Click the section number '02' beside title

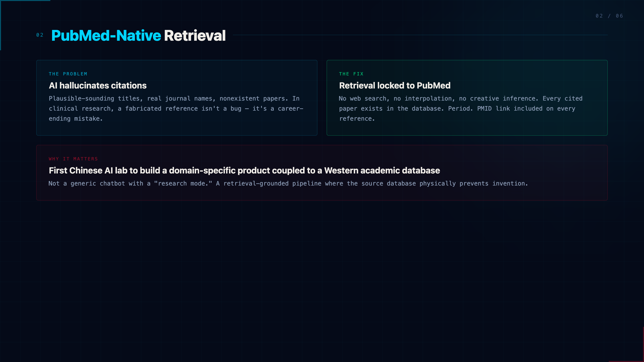click(x=40, y=35)
